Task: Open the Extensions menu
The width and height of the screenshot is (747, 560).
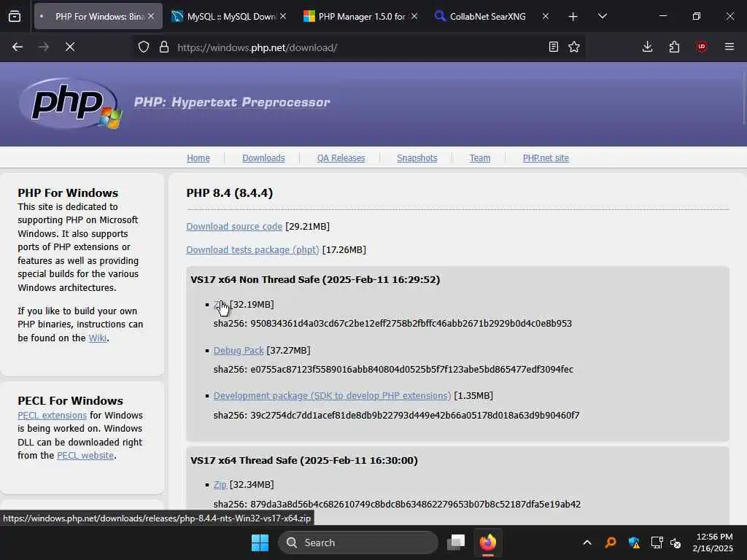Action: pyautogui.click(x=674, y=47)
